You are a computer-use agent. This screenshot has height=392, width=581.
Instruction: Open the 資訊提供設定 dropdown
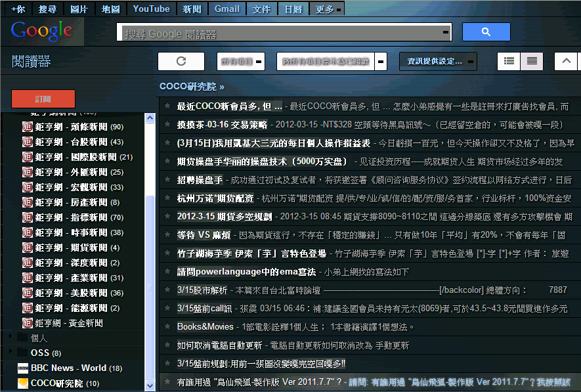(x=438, y=61)
